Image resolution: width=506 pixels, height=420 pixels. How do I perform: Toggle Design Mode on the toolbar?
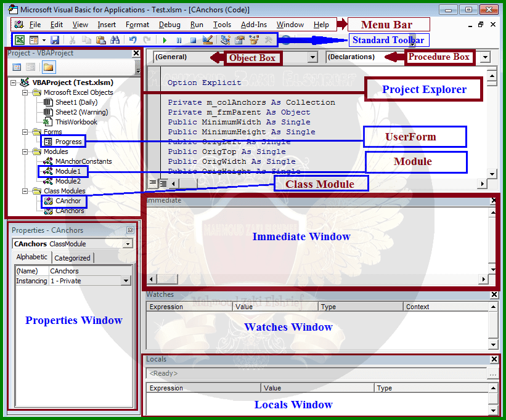(x=206, y=39)
